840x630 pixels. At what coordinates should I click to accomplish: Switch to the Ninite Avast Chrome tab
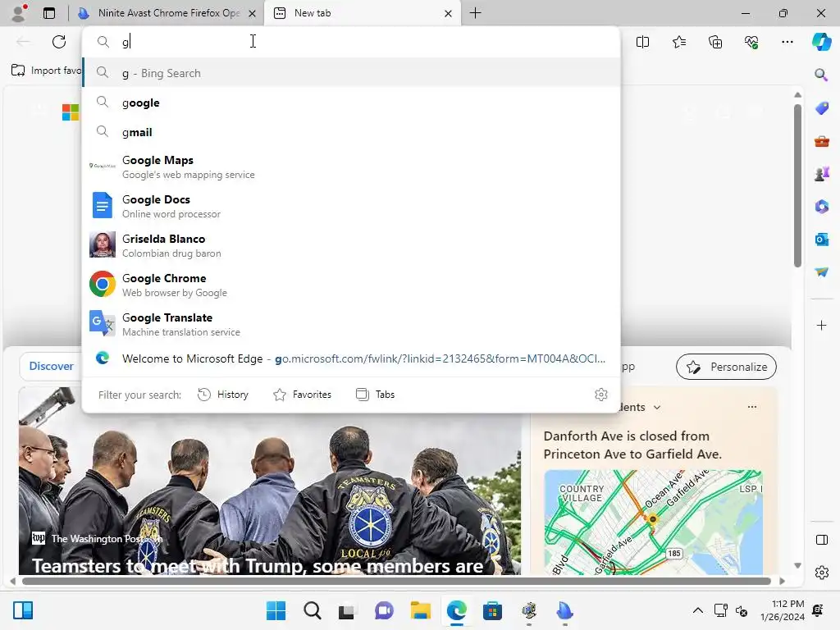tap(167, 13)
